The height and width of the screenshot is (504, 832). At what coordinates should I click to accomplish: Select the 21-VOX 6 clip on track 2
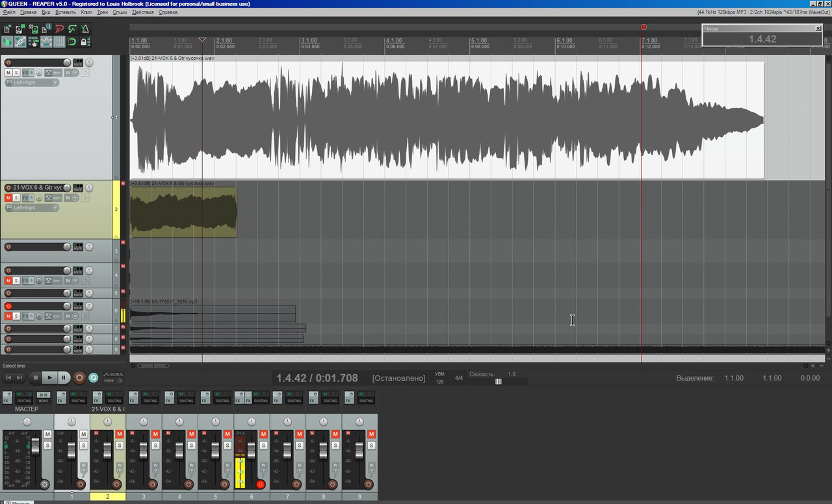(x=183, y=212)
